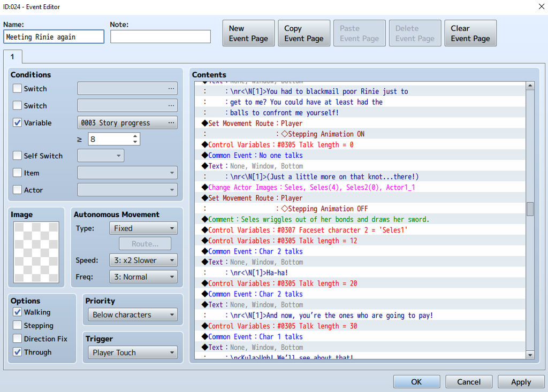Select the 'Change Actor Images' command line
The height and width of the screenshot is (392, 548).
pyautogui.click(x=360, y=187)
